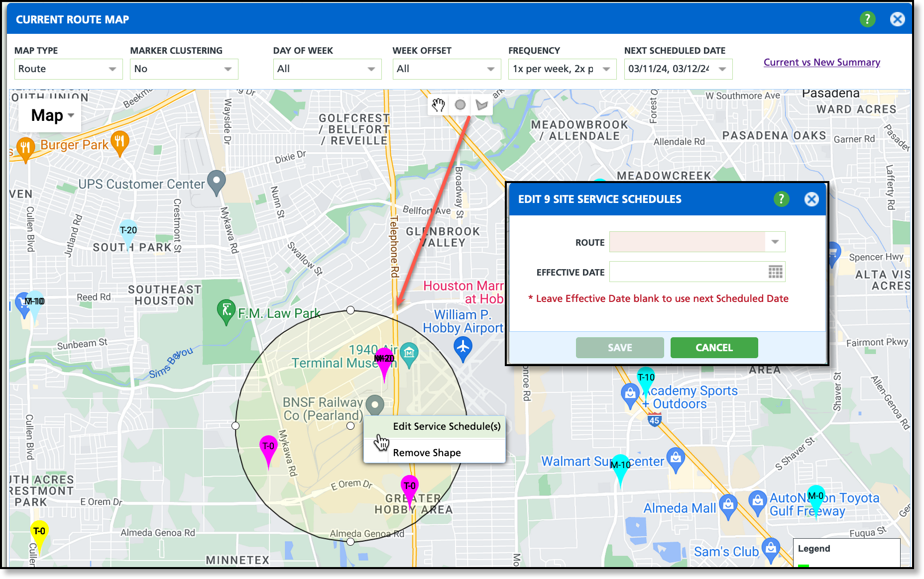
Task: Click the bottom handle of the drawn circle
Action: 350,542
